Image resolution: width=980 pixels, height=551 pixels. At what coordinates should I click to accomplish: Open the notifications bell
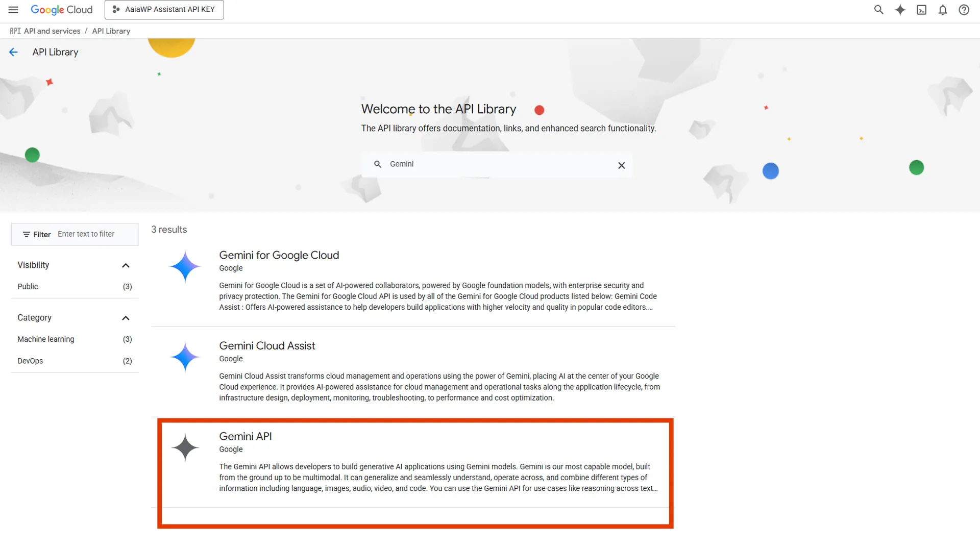[x=943, y=10]
